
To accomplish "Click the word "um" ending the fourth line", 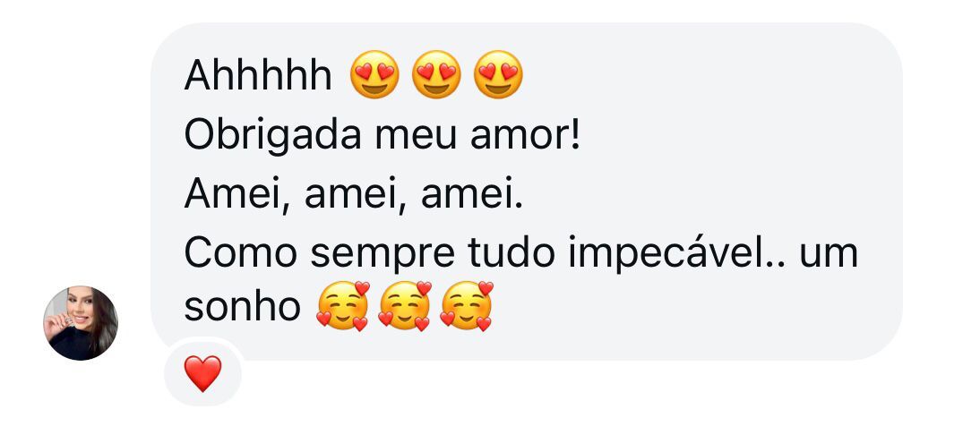I will (x=829, y=252).
